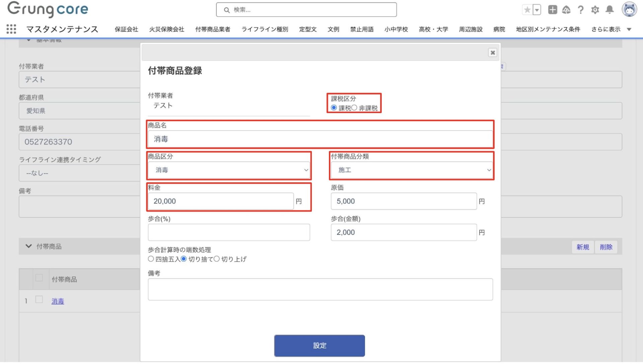Select the 四捨五入 rounding option

(151, 259)
